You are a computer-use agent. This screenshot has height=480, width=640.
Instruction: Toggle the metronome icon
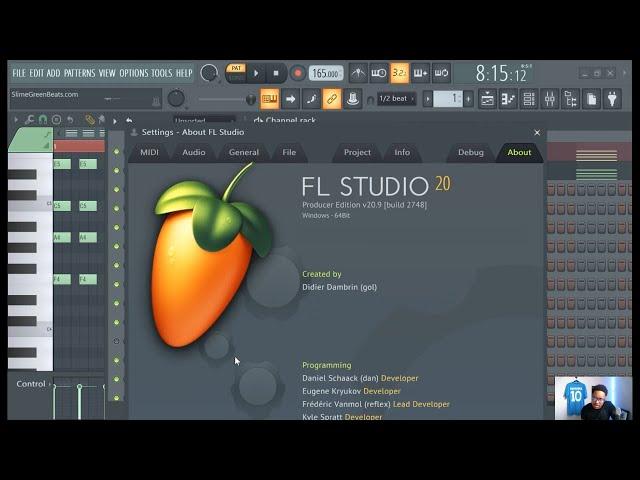pyautogui.click(x=358, y=73)
